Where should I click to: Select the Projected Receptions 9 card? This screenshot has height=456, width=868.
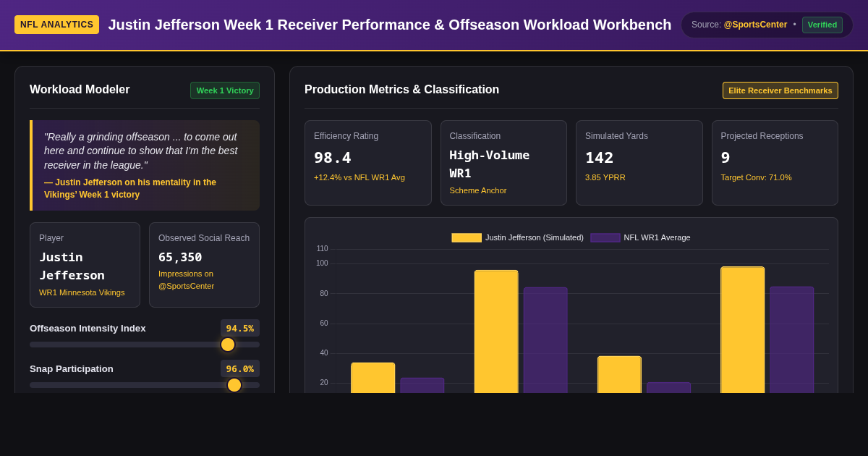point(775,163)
